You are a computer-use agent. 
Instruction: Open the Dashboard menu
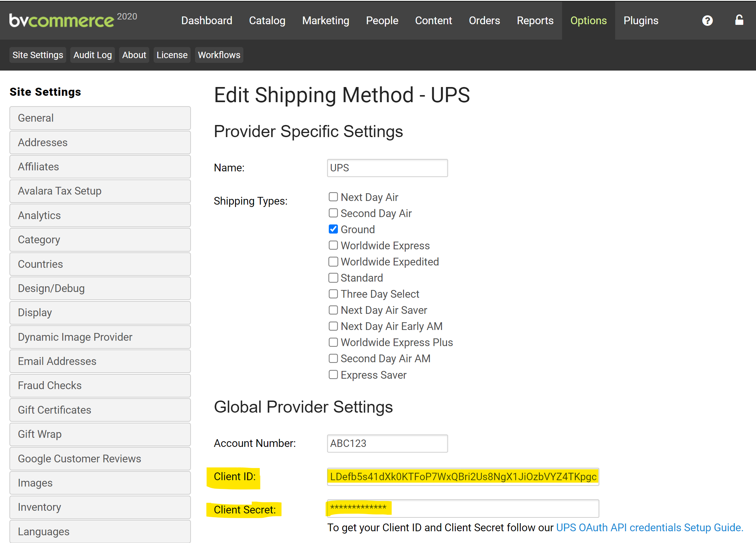coord(206,21)
